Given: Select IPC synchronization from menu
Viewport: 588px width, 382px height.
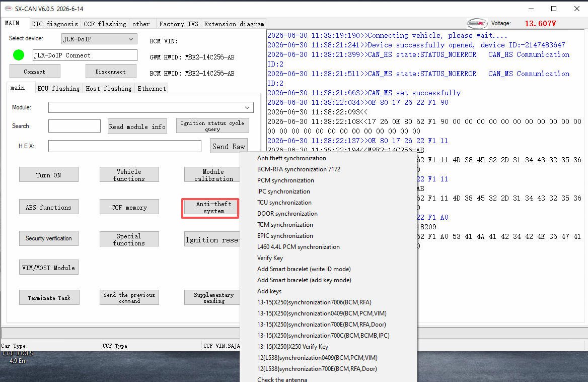Looking at the screenshot, I should tap(329, 192).
